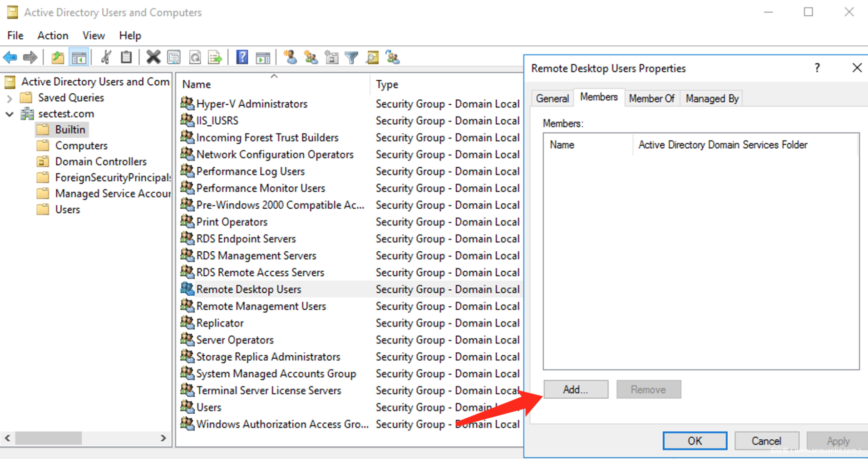
Task: Switch to the Member Of tab
Action: [x=651, y=98]
